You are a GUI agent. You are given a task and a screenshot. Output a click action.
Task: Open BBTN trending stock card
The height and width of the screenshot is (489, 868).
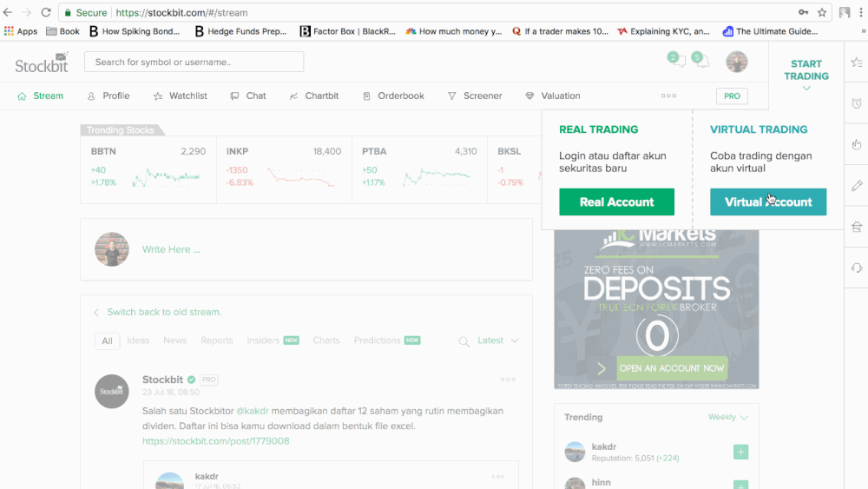pyautogui.click(x=148, y=170)
